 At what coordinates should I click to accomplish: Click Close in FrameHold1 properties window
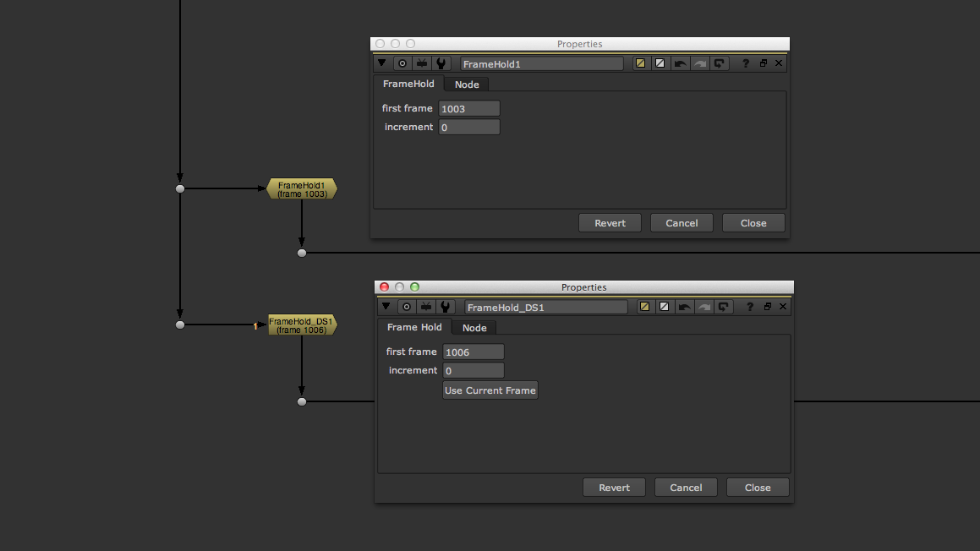coord(753,223)
